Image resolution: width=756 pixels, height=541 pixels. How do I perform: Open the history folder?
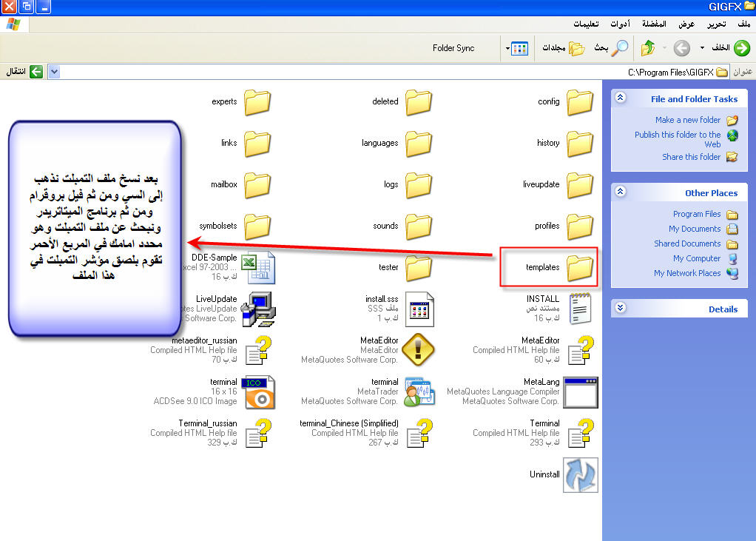(x=579, y=144)
